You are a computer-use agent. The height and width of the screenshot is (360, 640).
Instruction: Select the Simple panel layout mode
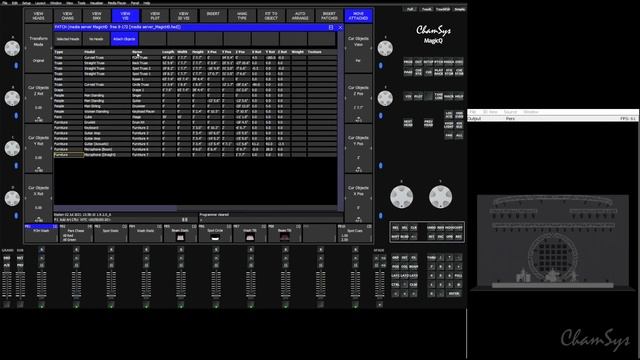pyautogui.click(x=460, y=9)
